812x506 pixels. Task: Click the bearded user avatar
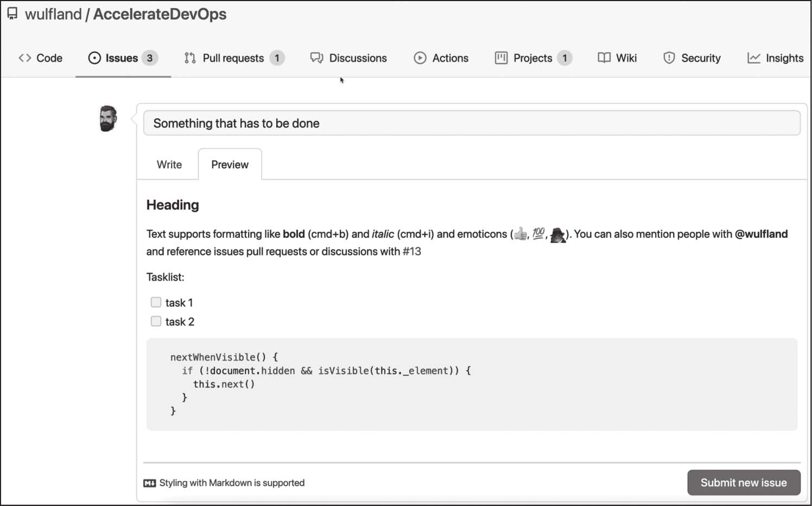pos(108,119)
